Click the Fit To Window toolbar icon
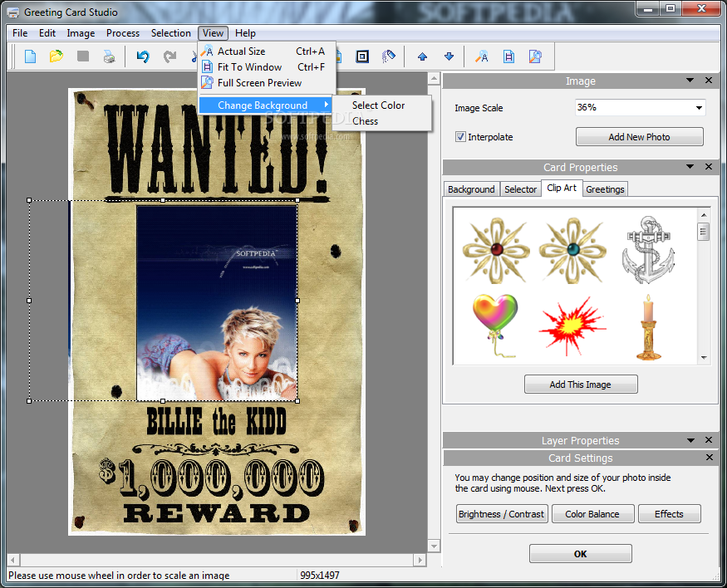The width and height of the screenshot is (727, 588). (x=508, y=56)
